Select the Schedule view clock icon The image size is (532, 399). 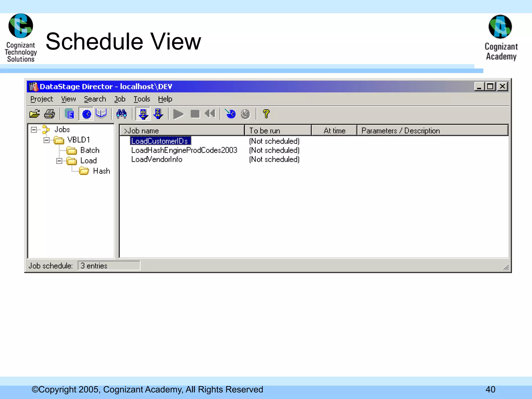click(x=86, y=114)
